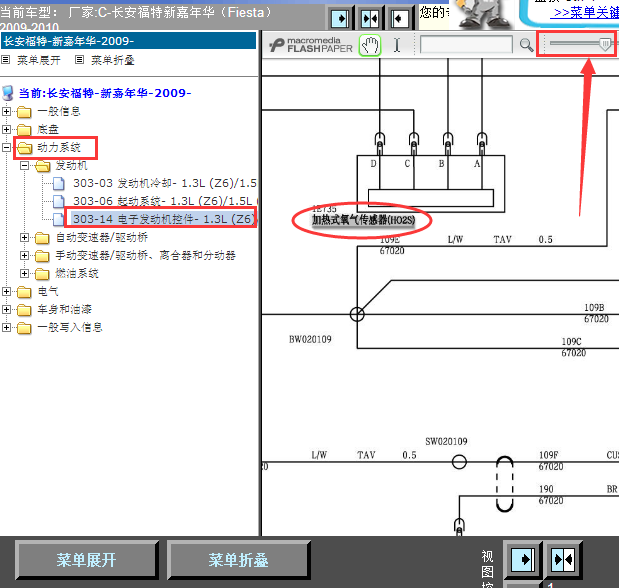
Task: Click folder icon of 一般写入信息
Action: click(x=24, y=328)
